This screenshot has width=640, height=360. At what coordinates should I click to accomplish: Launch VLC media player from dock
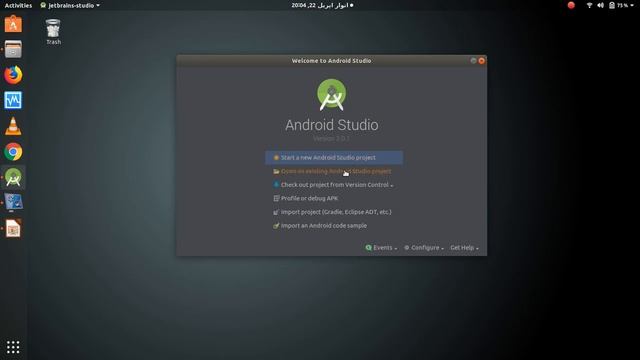coord(13,126)
